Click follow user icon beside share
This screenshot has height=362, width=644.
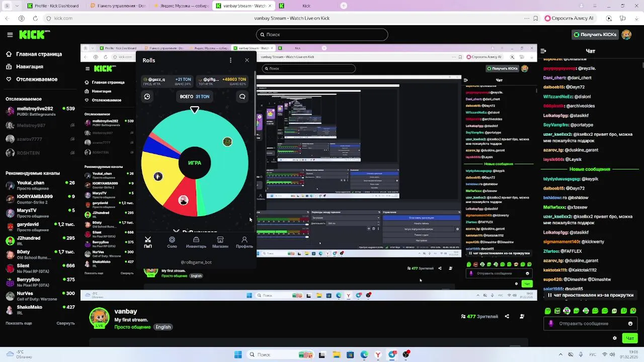(x=522, y=316)
